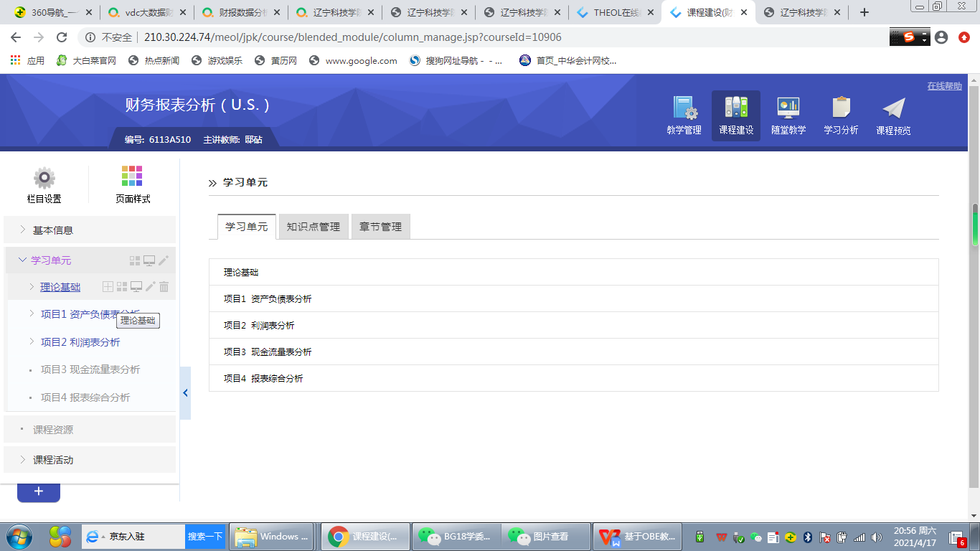Click the browser address bar
The width and height of the screenshot is (980, 551).
coord(481,37)
